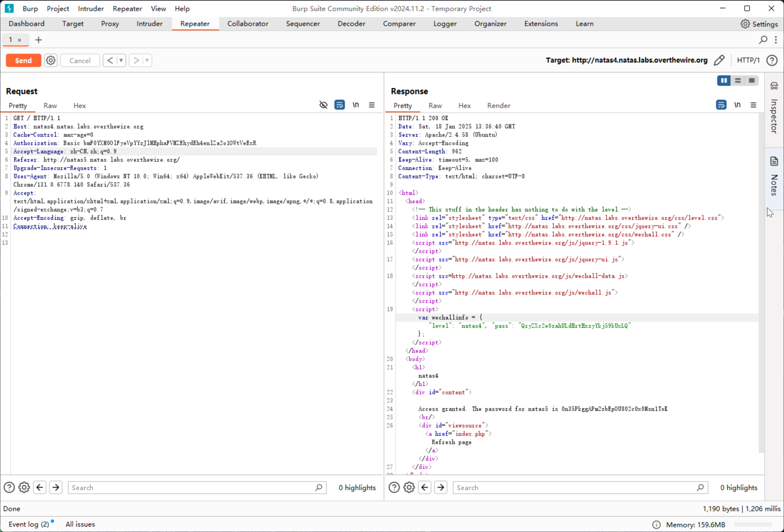Click Request search help question icon

pyautogui.click(x=9, y=488)
